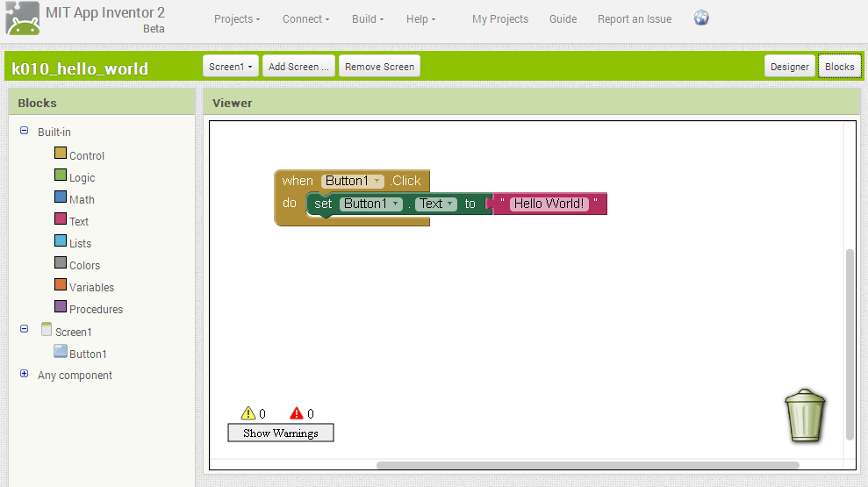Open the Build menu
This screenshot has height=487, width=868.
368,18
